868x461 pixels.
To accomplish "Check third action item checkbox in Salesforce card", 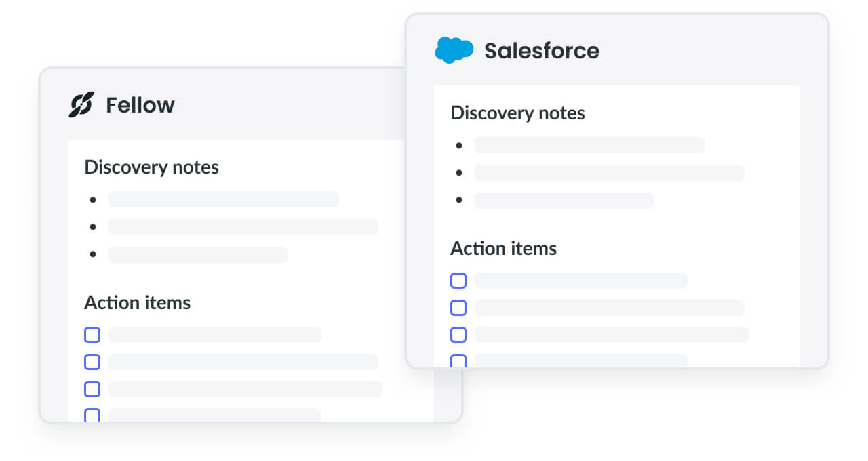I will tap(458, 335).
